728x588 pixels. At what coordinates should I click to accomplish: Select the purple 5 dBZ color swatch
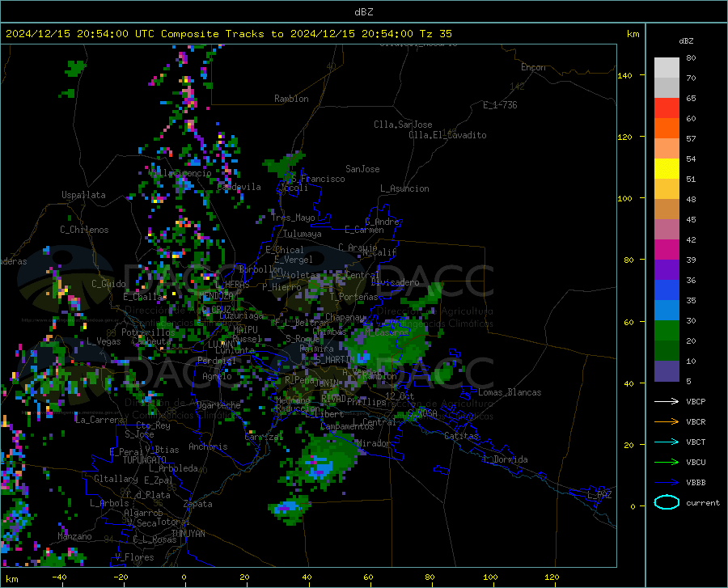(667, 371)
